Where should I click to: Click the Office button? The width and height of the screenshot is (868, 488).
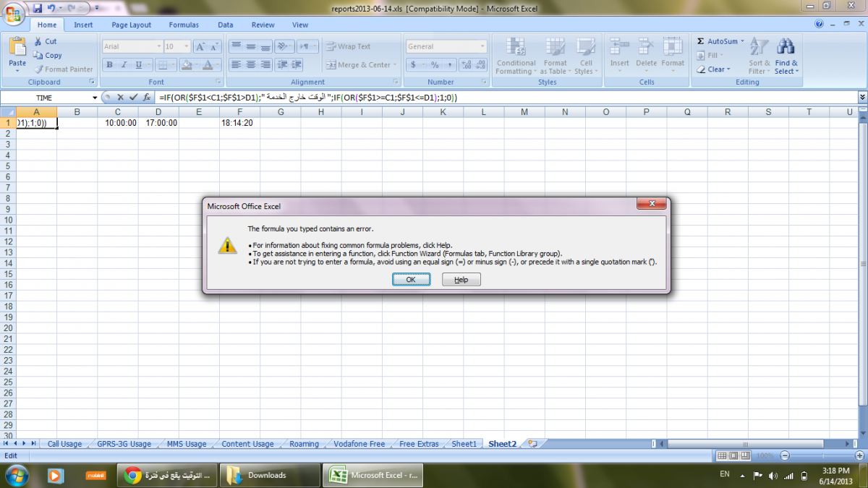(12, 14)
